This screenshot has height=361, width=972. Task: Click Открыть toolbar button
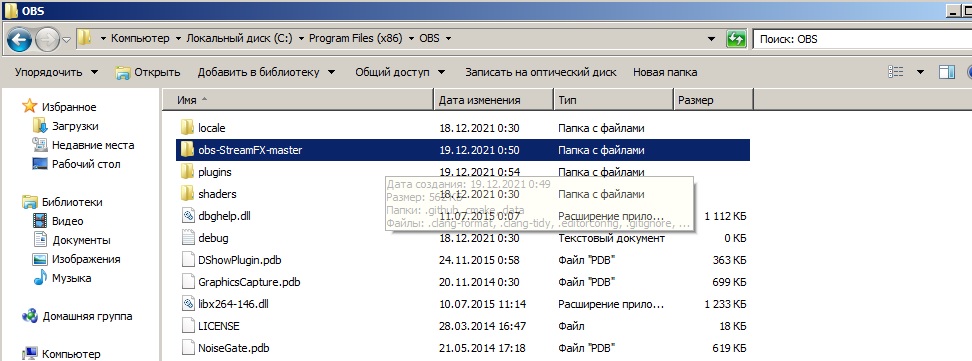coord(148,72)
